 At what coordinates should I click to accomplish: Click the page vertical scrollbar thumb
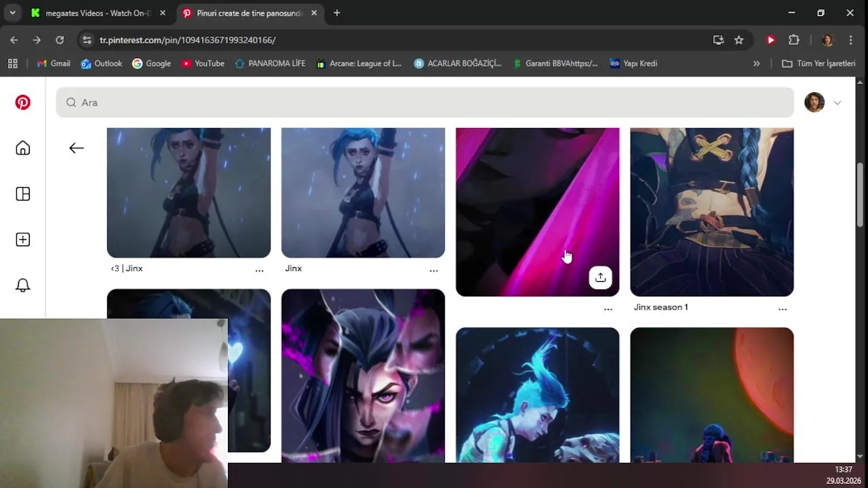pyautogui.click(x=860, y=195)
